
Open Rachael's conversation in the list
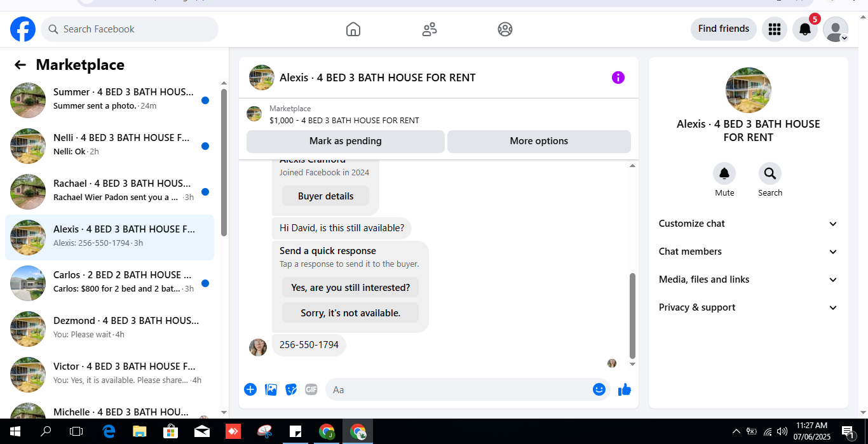tap(109, 192)
